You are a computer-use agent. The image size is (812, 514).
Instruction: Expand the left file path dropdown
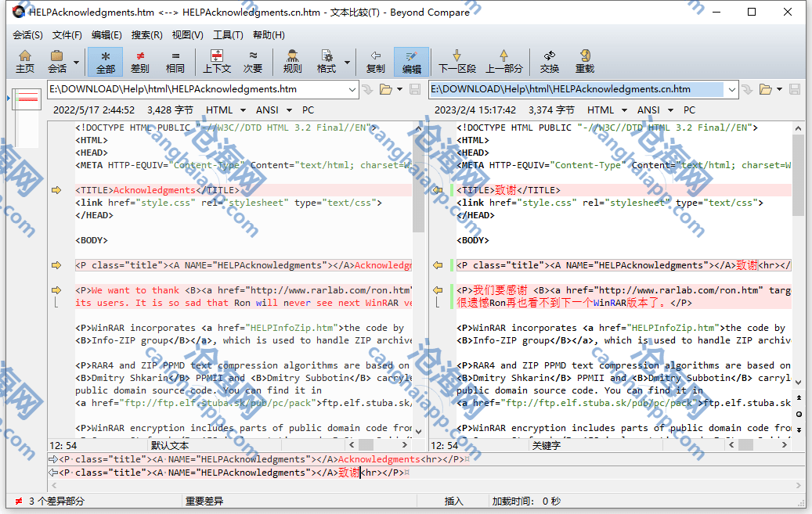(352, 89)
